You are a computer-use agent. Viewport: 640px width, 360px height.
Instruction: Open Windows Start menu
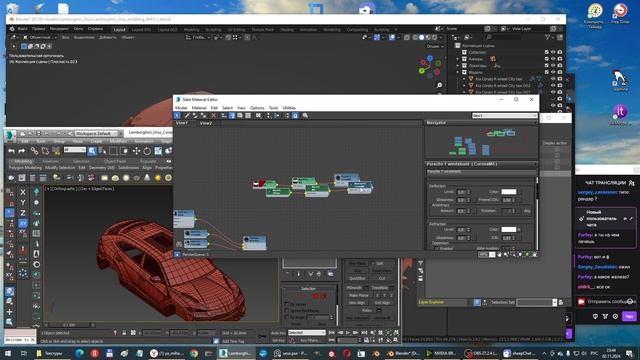point(8,353)
